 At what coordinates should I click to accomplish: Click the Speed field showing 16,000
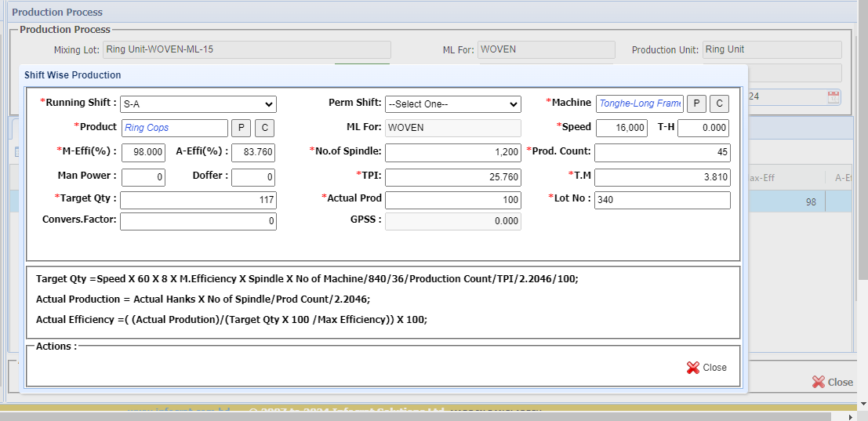622,128
